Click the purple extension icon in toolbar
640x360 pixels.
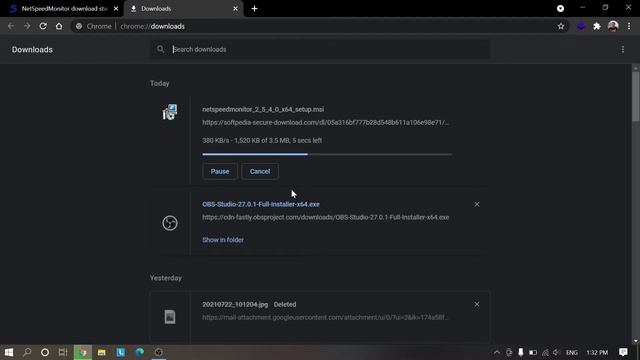(581, 26)
